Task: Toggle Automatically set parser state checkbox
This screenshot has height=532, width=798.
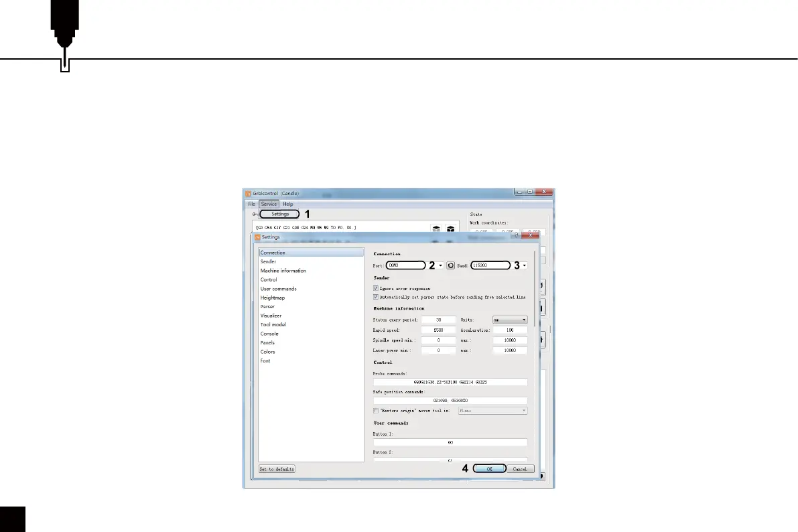Action: [376, 297]
